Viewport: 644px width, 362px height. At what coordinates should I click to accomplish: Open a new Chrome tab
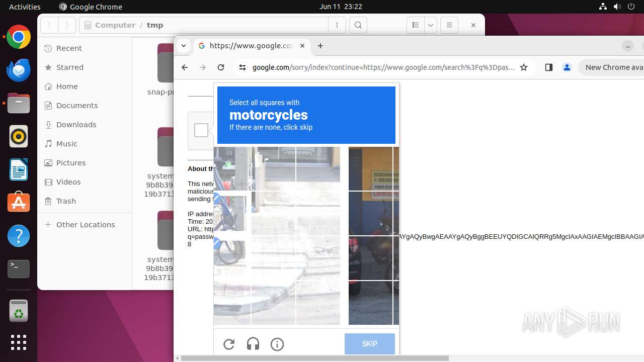320,46
